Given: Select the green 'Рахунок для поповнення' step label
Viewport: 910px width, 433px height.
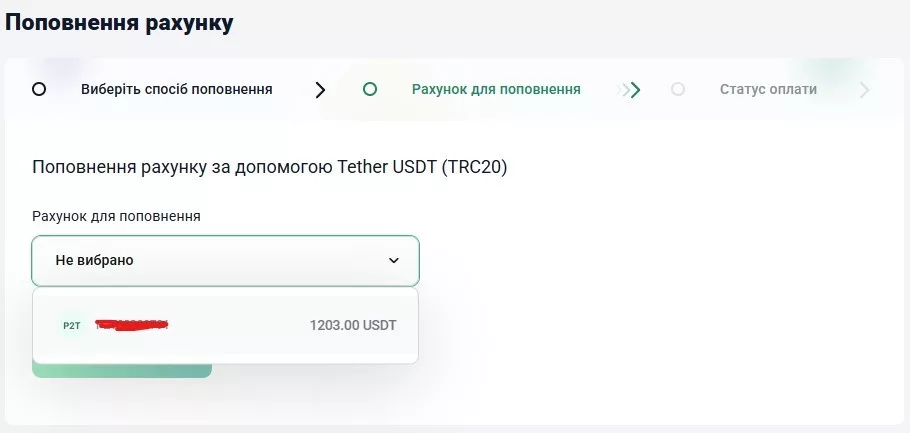Looking at the screenshot, I should click(x=496, y=89).
